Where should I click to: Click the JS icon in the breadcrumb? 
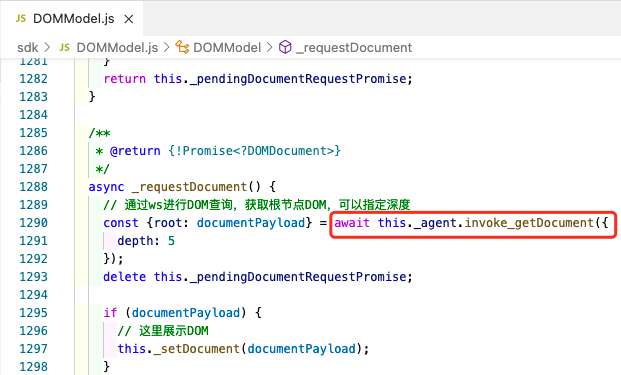65,48
